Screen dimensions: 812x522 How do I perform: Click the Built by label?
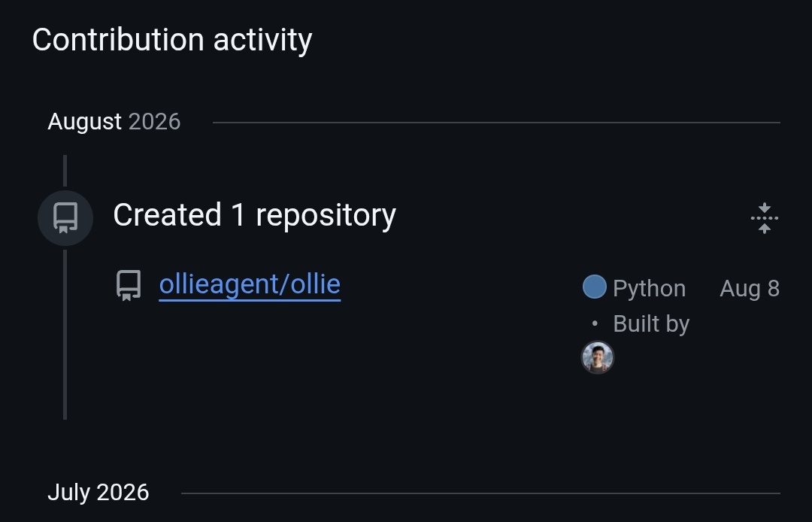coord(651,323)
